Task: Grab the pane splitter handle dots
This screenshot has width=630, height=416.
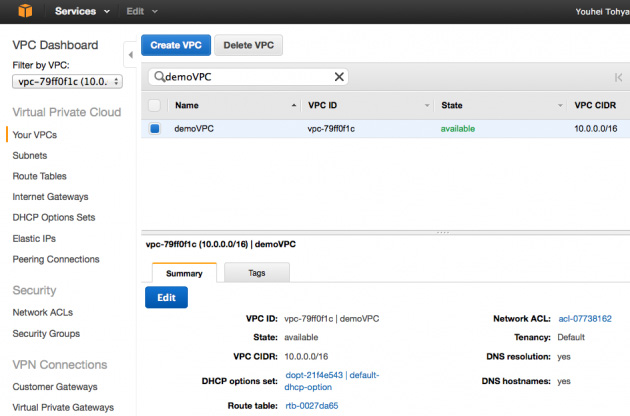Action: [443, 232]
